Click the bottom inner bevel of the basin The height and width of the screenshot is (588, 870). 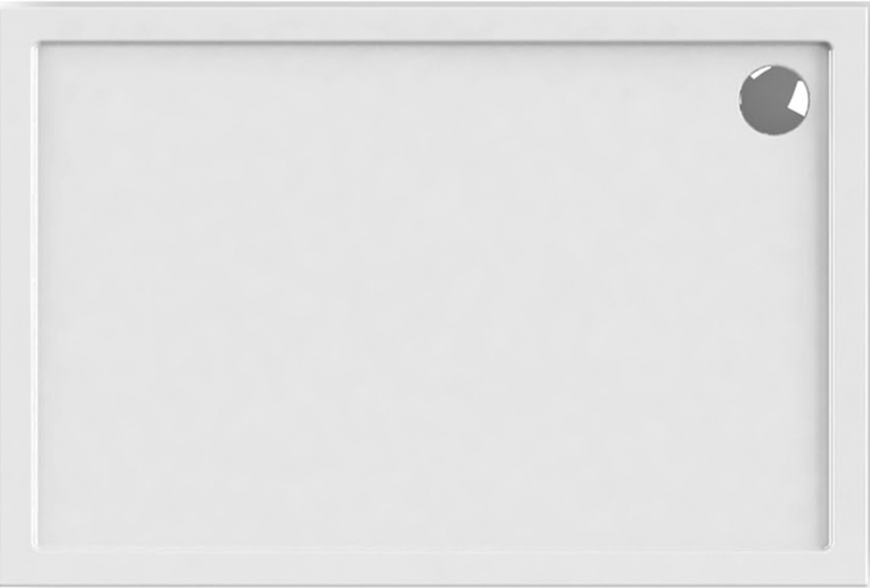(432, 549)
